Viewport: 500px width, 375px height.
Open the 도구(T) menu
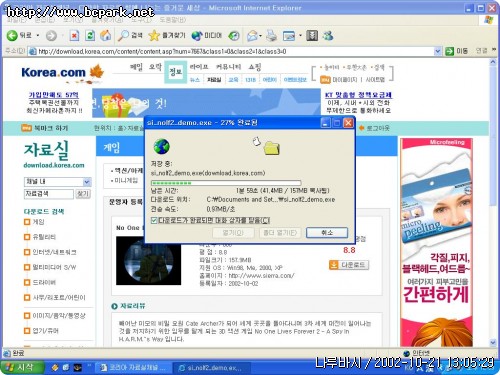141,20
